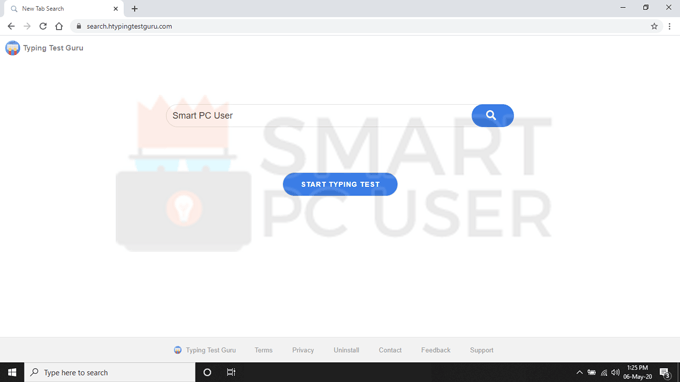This screenshot has width=680, height=382.
Task: Select the New Tab Search tab
Action: [63, 9]
